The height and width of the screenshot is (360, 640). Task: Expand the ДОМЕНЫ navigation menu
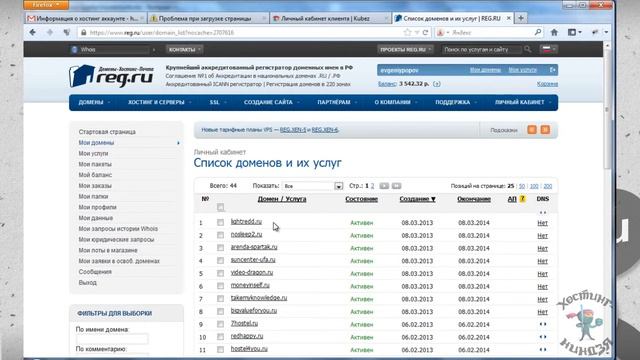[x=94, y=102]
